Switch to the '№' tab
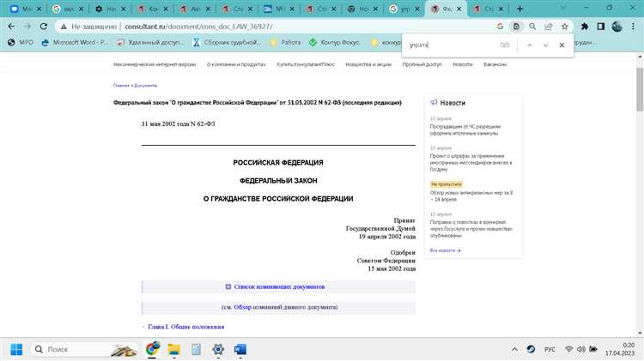 277,9
